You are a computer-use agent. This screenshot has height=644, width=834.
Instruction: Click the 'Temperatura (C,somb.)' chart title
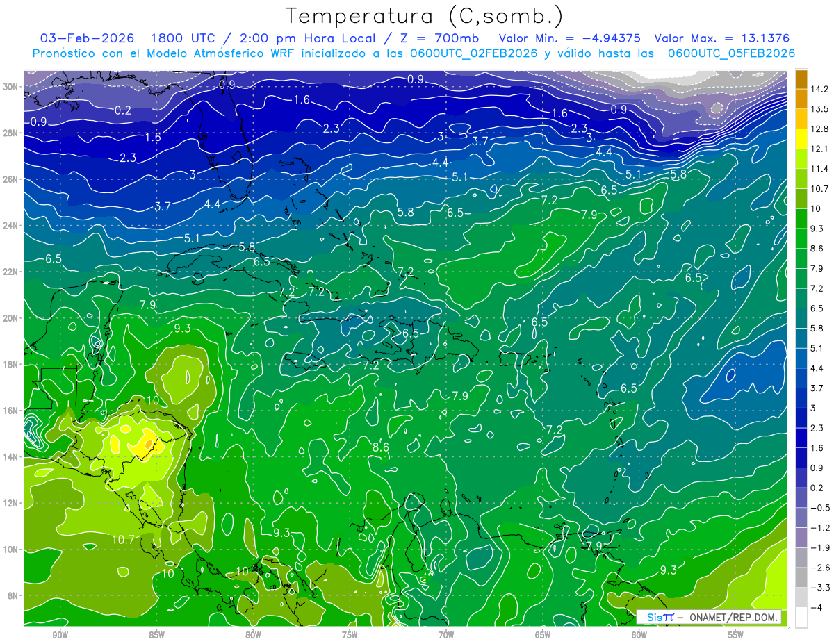tap(424, 16)
